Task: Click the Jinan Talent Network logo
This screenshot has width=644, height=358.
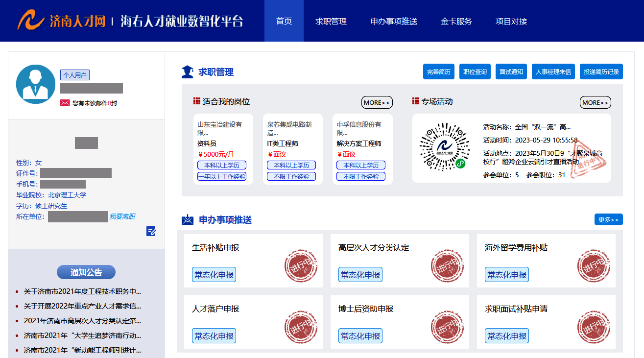Action: pyautogui.click(x=61, y=21)
